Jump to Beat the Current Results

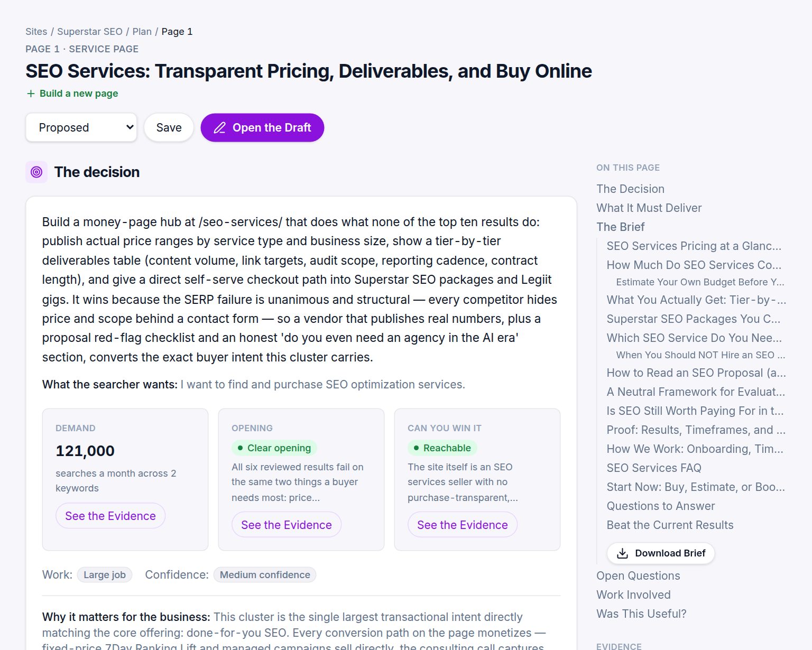[x=670, y=525]
